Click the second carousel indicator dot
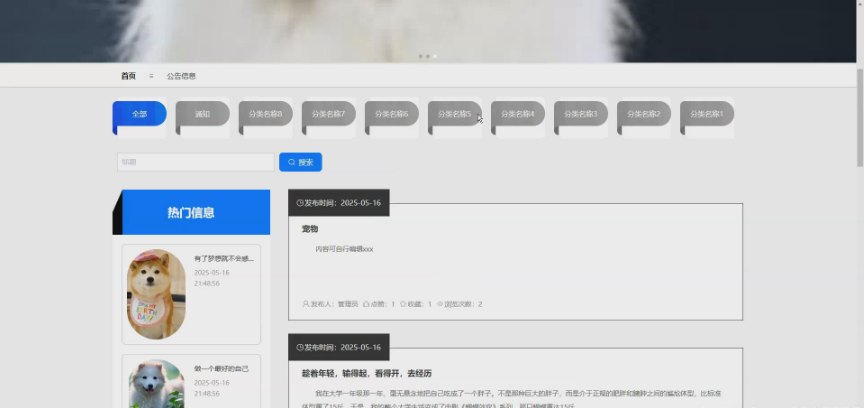Image resolution: width=867 pixels, height=408 pixels. click(428, 56)
